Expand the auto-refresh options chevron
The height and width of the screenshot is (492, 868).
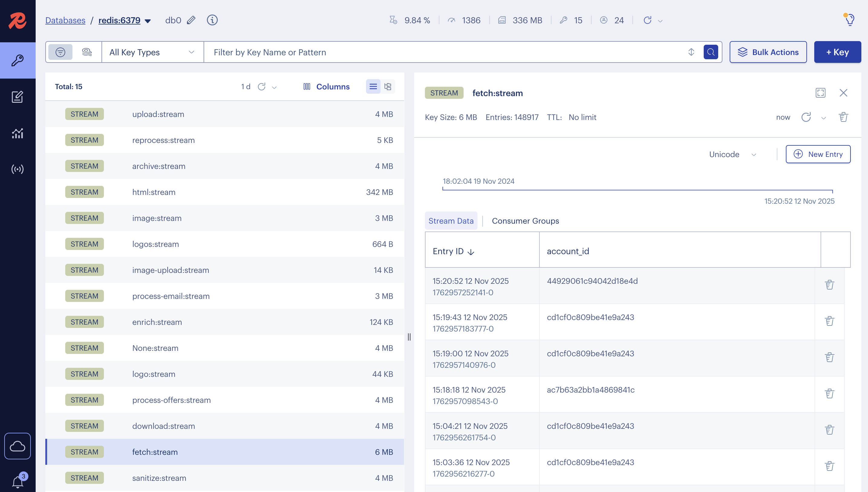tap(824, 118)
